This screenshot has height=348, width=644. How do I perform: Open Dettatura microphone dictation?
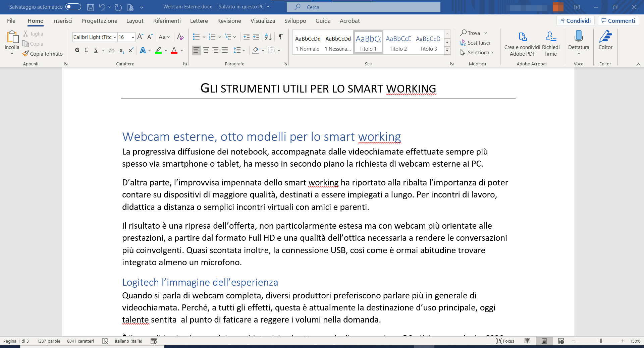579,40
